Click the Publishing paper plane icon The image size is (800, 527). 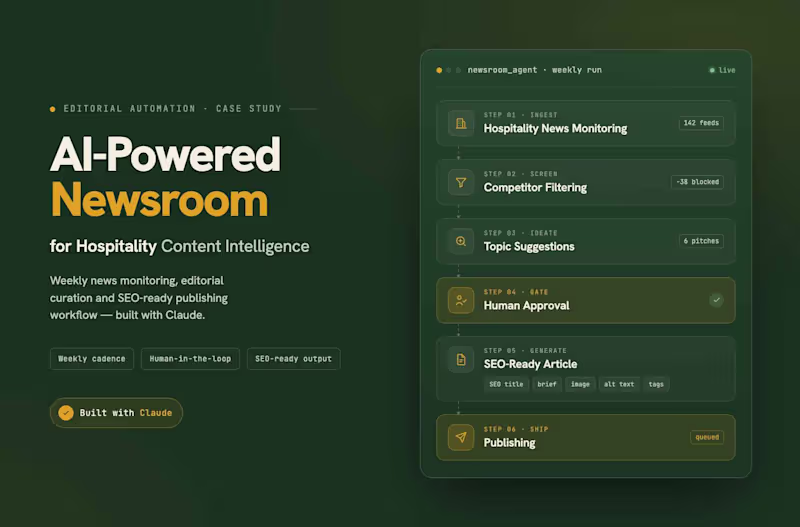(461, 437)
